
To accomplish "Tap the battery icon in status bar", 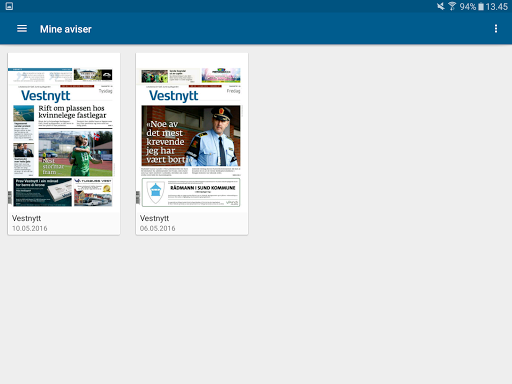I will (481, 7).
